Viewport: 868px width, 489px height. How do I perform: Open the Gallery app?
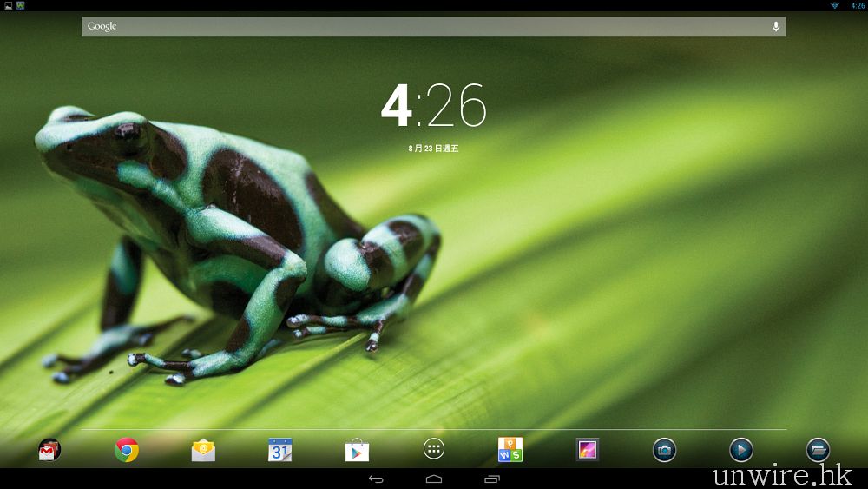(588, 450)
